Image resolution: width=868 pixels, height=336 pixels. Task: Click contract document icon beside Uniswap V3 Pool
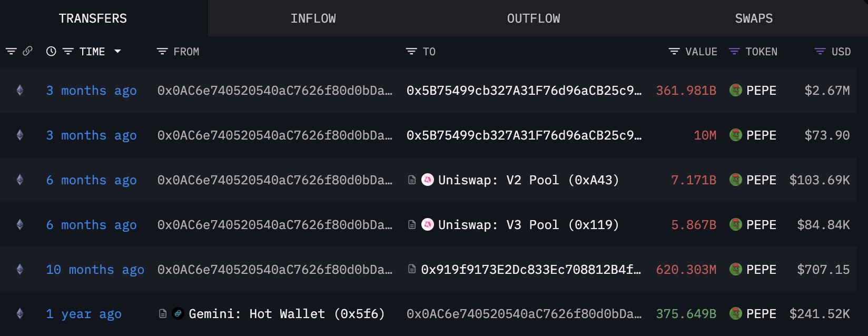click(x=412, y=225)
